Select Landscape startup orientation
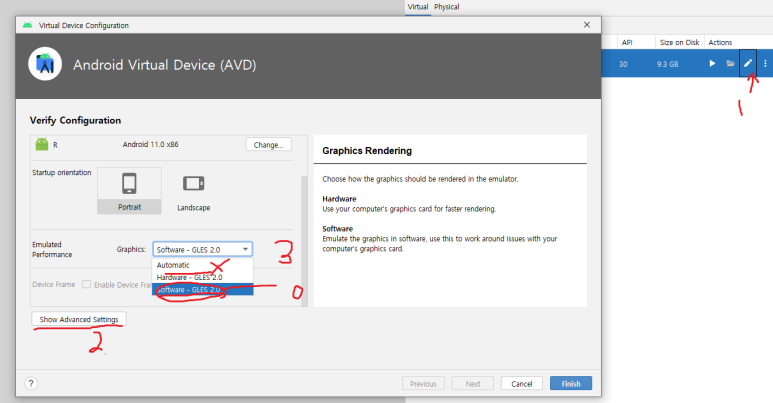The image size is (773, 403). 193,191
